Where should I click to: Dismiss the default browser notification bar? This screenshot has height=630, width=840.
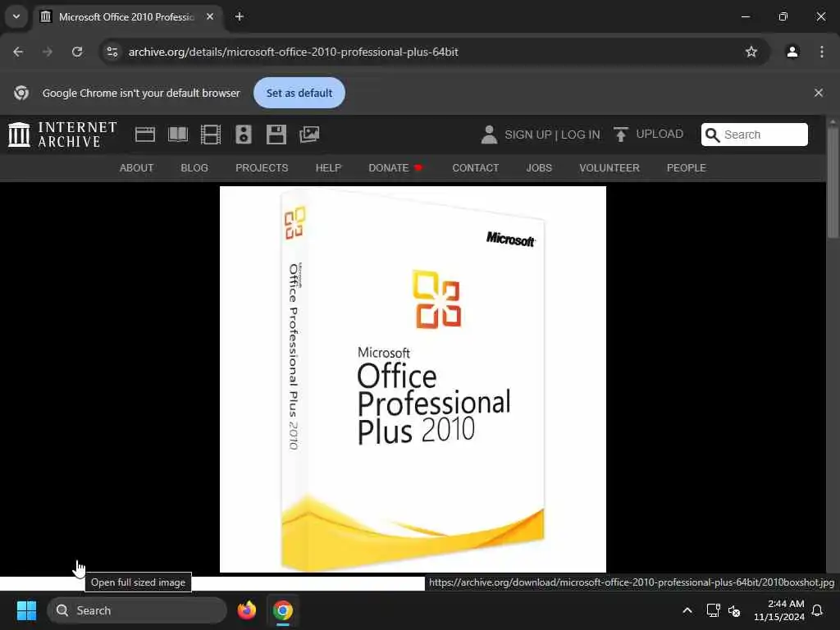tap(818, 93)
